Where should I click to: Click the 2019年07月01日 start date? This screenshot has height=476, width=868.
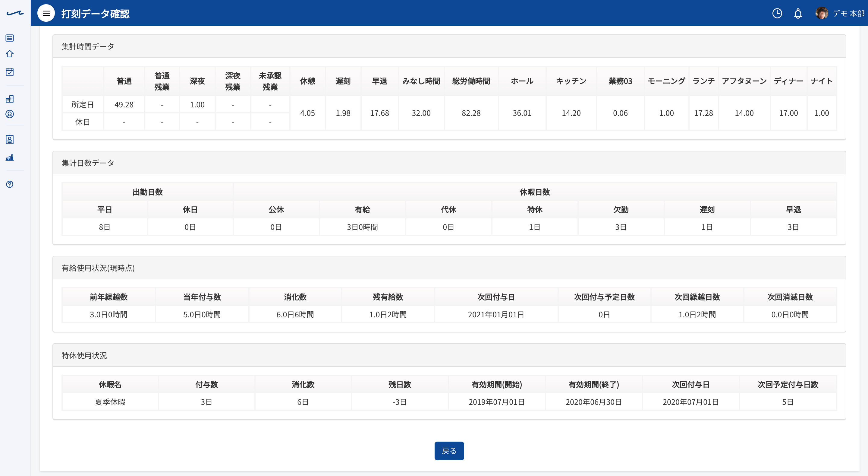(497, 402)
